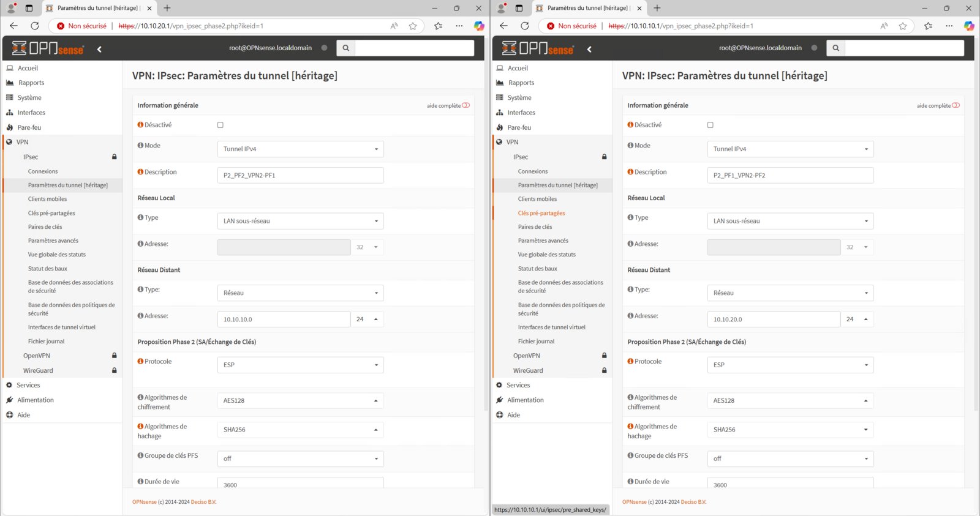Tick the Désactivé checkbox in the left window

pyautogui.click(x=221, y=125)
